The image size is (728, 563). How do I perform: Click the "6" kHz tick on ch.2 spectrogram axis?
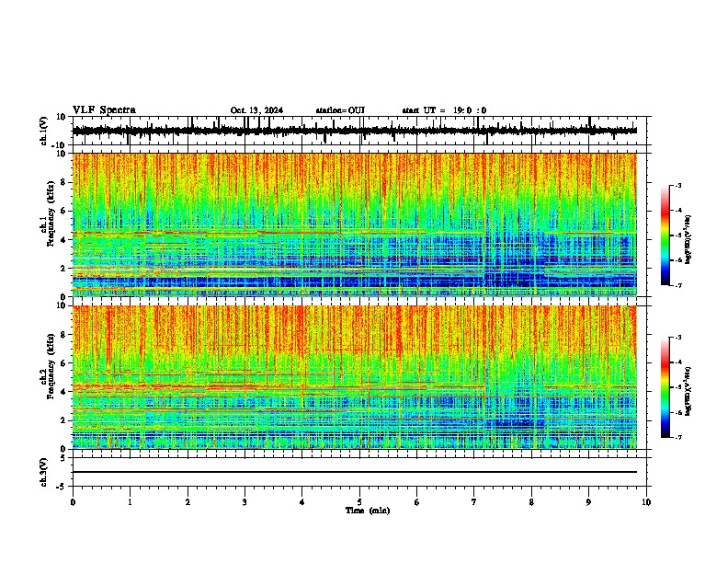tap(63, 363)
